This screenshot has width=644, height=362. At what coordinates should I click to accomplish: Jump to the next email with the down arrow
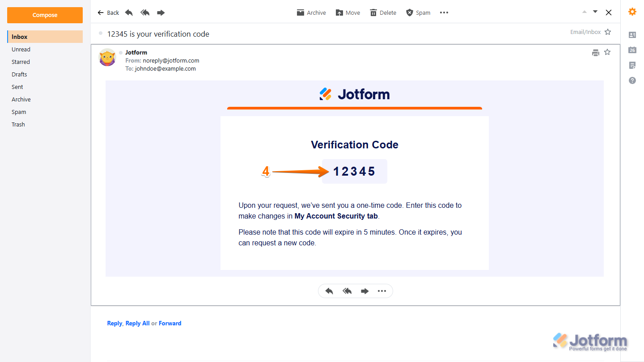pos(596,11)
